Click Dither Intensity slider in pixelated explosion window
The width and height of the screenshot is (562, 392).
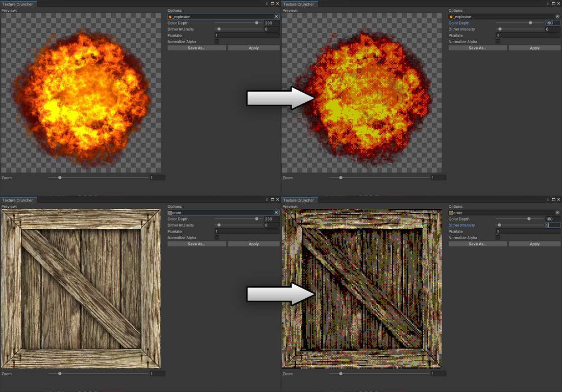(519, 29)
